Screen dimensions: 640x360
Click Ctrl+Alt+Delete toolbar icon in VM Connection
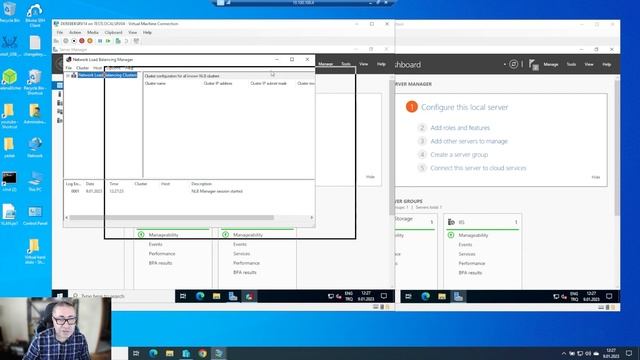(56, 41)
